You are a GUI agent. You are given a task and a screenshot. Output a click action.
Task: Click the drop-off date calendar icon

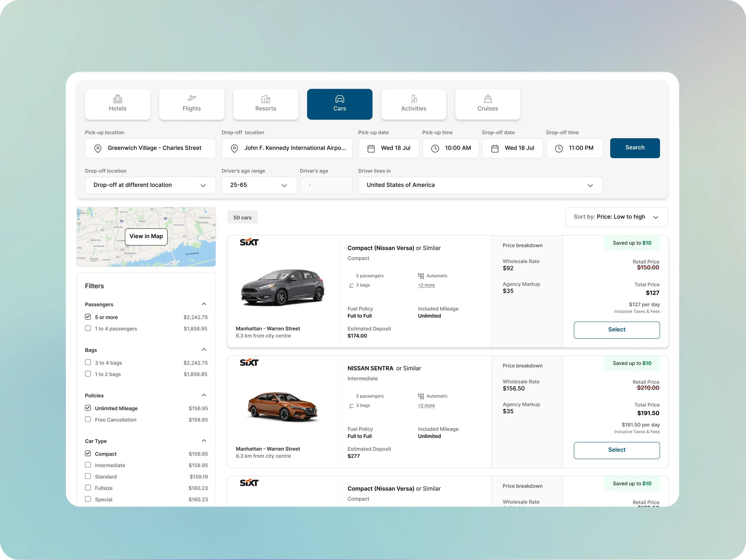coord(495,148)
